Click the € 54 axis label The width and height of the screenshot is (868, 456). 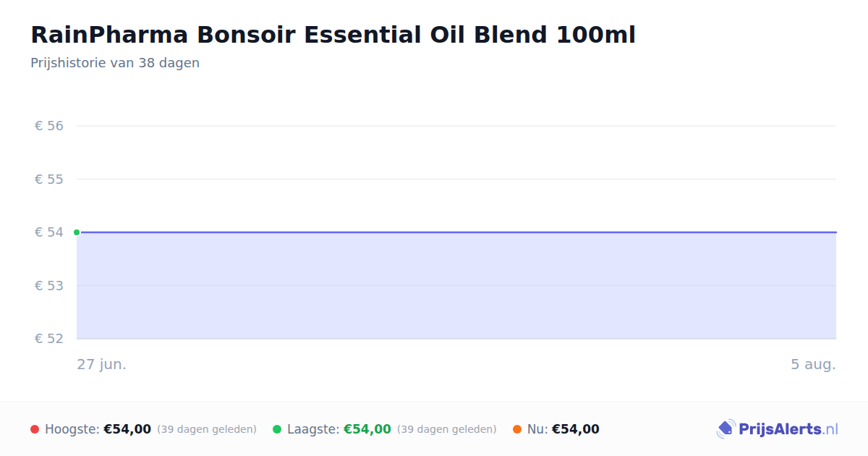point(49,232)
